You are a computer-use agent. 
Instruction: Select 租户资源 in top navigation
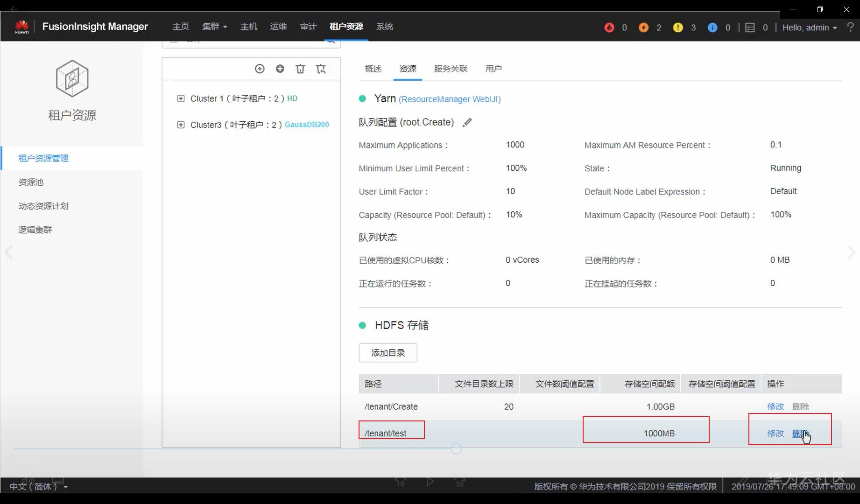pyautogui.click(x=346, y=27)
